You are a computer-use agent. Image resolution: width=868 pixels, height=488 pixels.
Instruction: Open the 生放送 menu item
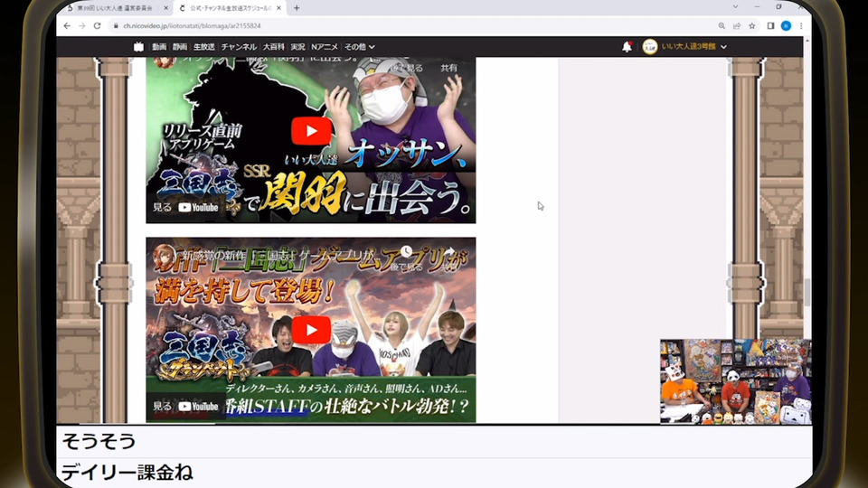pyautogui.click(x=204, y=47)
